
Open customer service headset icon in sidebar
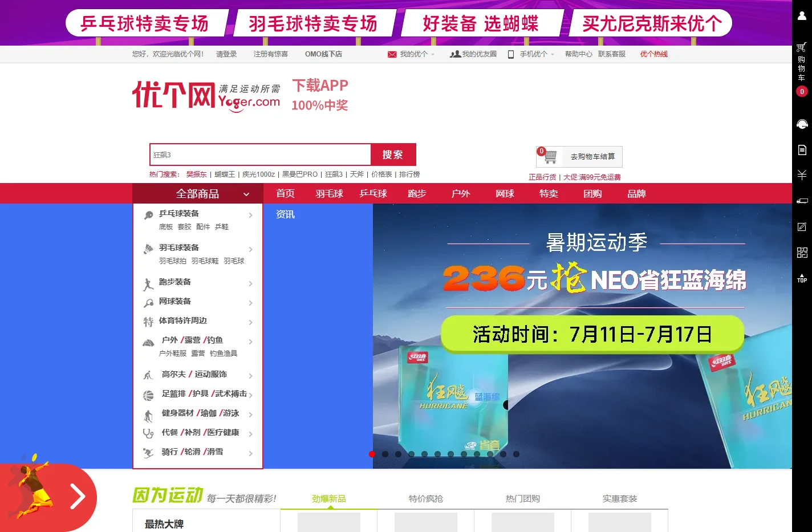(802, 124)
